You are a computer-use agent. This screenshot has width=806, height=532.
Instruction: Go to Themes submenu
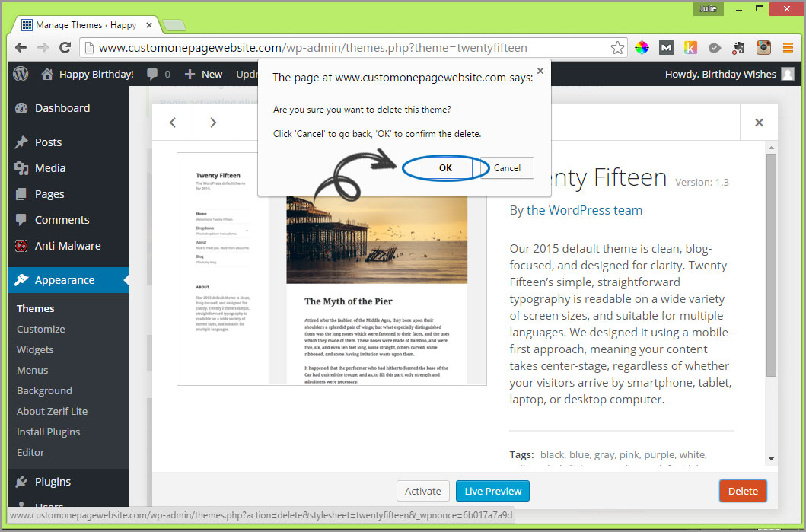[x=36, y=308]
